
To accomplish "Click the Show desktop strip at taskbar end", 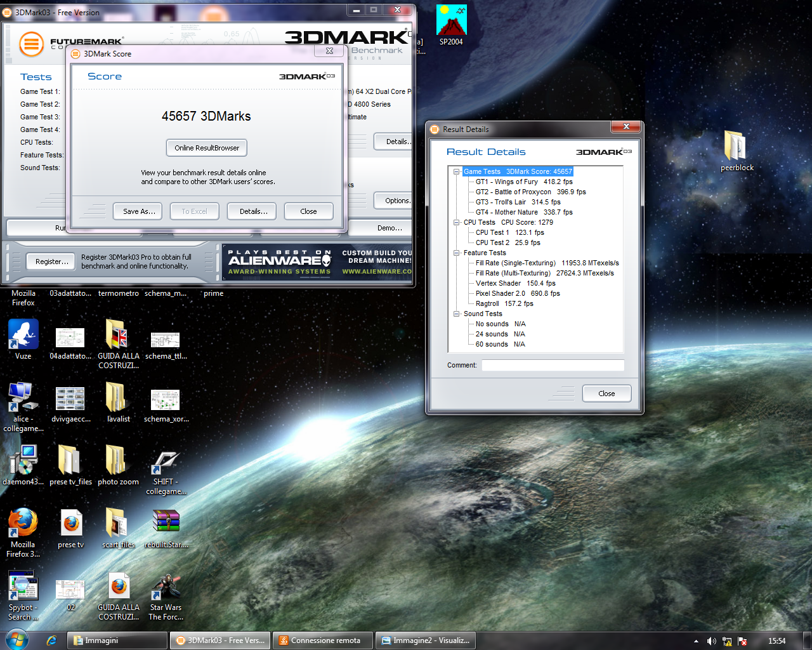I will click(806, 640).
